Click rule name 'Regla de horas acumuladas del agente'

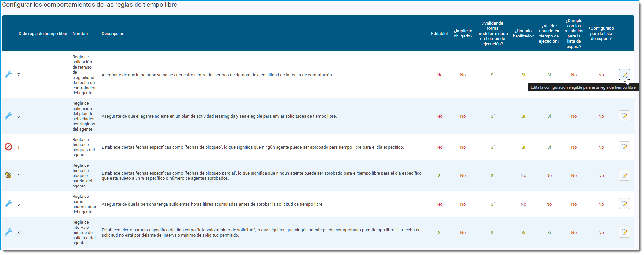tap(84, 204)
